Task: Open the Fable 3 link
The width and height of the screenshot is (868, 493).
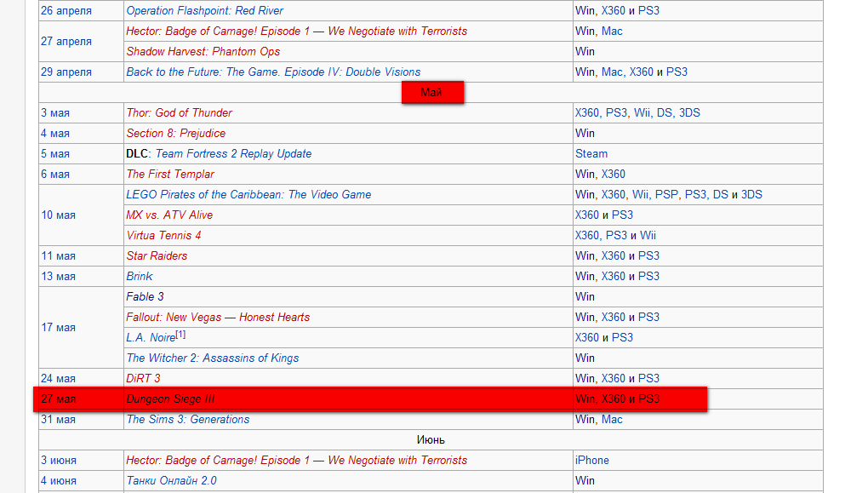Action: (145, 297)
